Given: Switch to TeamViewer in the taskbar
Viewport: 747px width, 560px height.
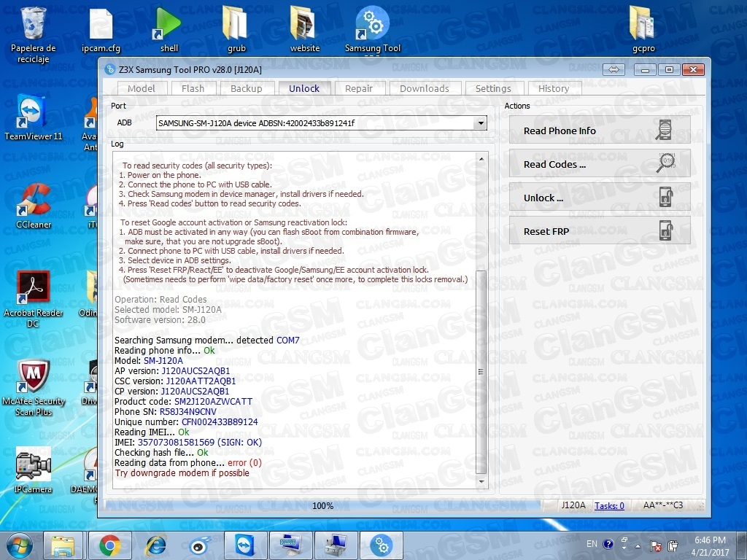Looking at the screenshot, I should pyautogui.click(x=245, y=545).
